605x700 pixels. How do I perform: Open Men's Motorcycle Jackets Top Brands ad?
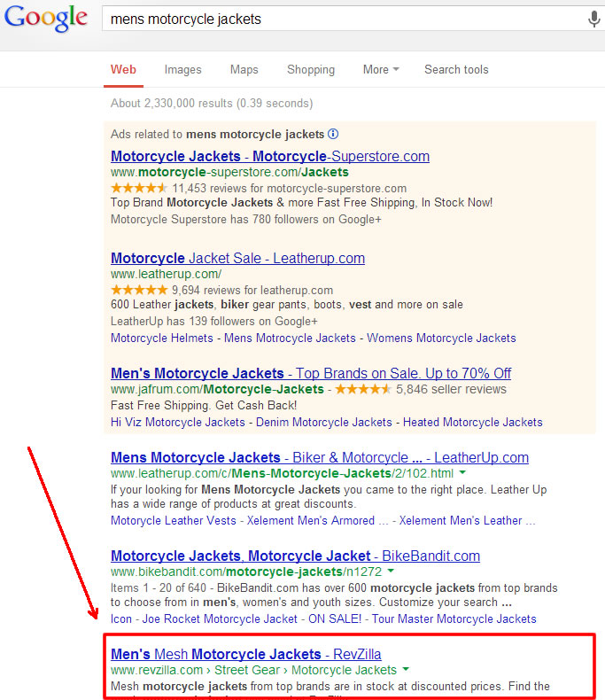311,373
